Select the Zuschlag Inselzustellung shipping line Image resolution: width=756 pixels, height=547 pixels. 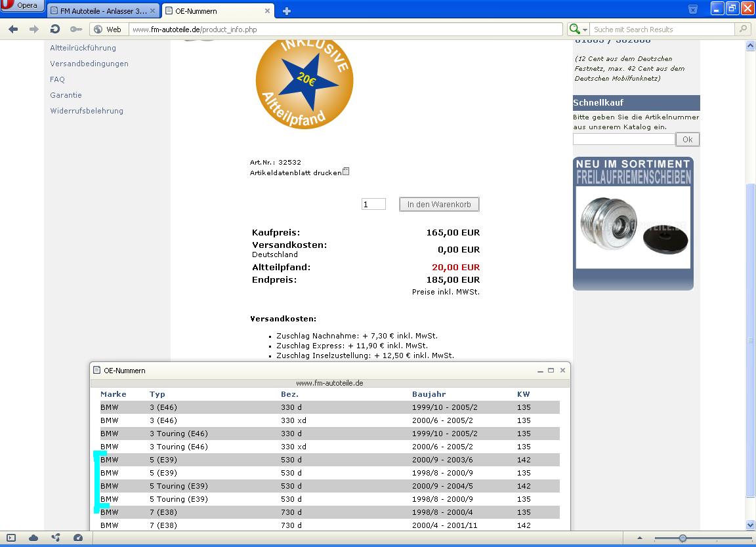coord(365,355)
